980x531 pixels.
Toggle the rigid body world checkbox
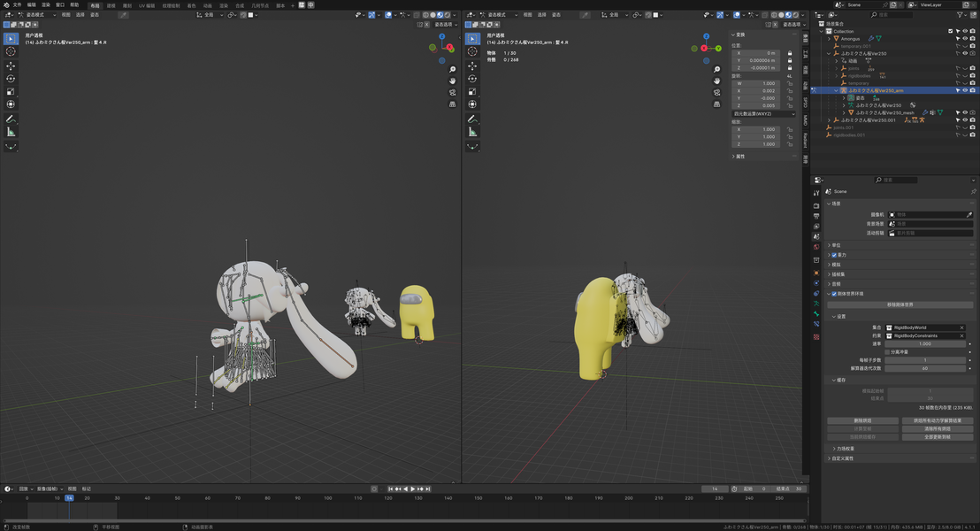click(834, 294)
